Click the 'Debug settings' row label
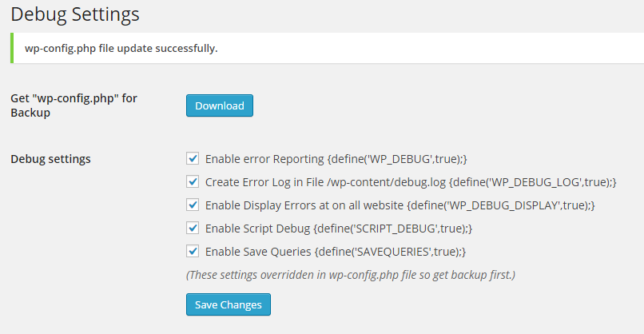Image resolution: width=644 pixels, height=334 pixels. point(50,159)
